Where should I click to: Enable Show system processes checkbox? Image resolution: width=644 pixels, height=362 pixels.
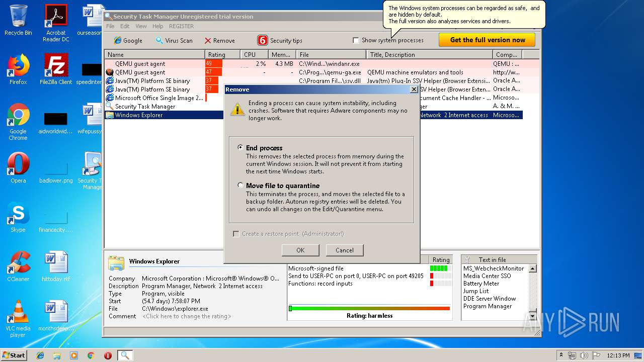(356, 40)
